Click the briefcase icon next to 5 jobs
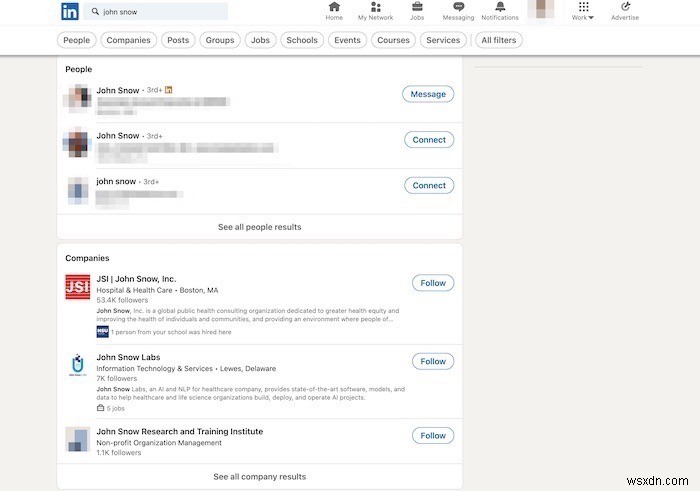 pyautogui.click(x=100, y=408)
